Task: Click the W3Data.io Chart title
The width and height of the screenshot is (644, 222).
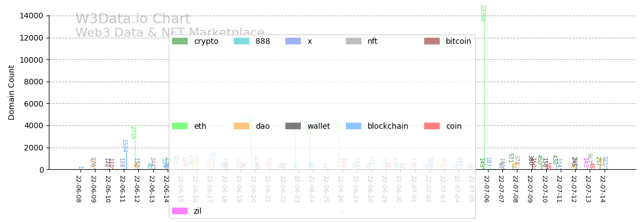Action: [x=133, y=19]
